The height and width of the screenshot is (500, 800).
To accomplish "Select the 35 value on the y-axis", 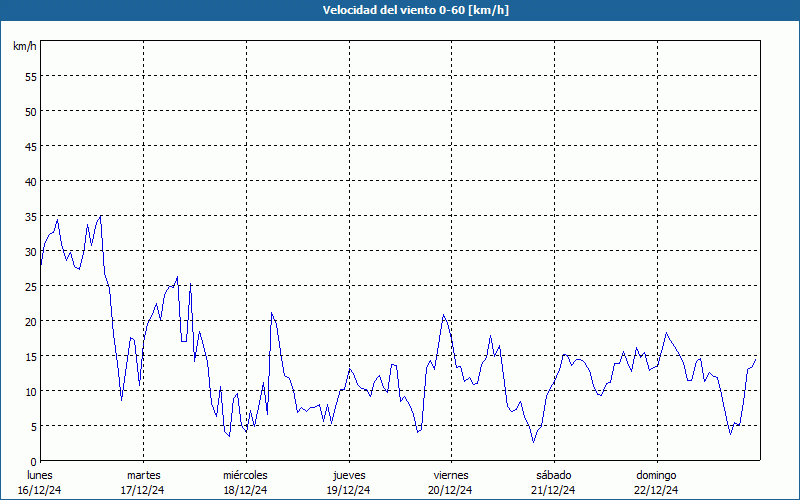I will point(31,217).
